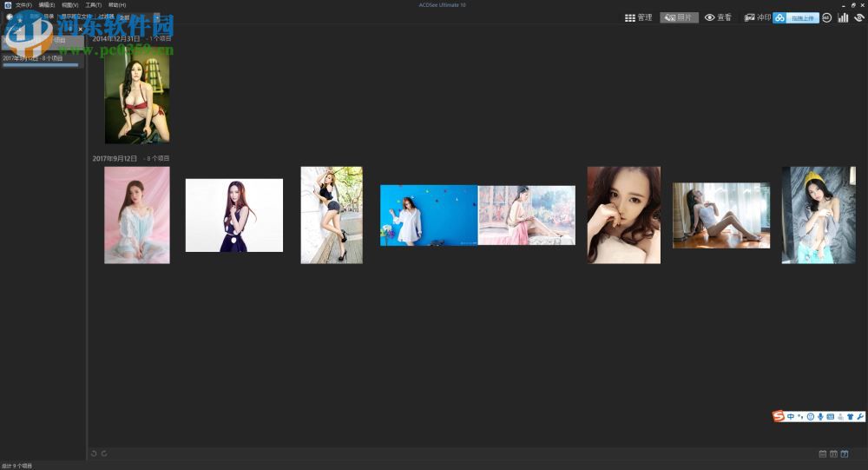
Task: Switch to 照片 (Photos) mode
Action: coord(679,17)
